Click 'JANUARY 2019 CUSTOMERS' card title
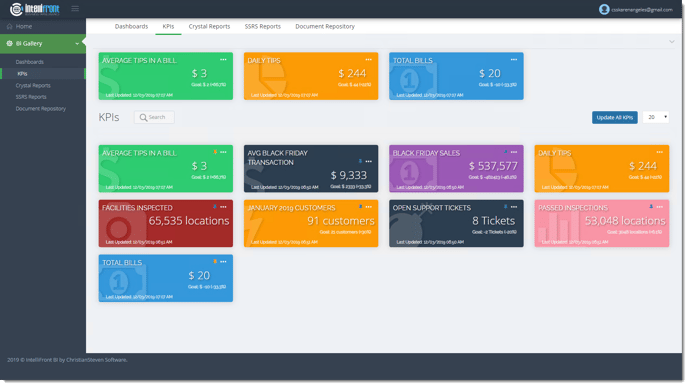 point(291,208)
